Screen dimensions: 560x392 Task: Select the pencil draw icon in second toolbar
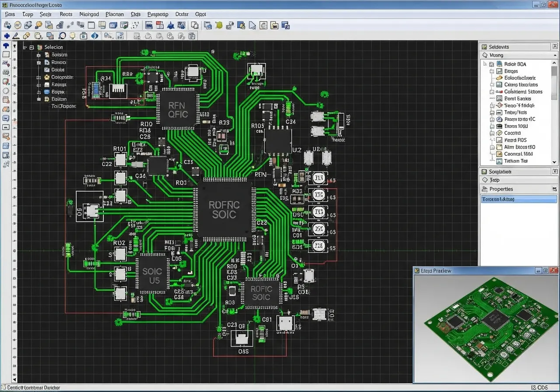[16, 36]
